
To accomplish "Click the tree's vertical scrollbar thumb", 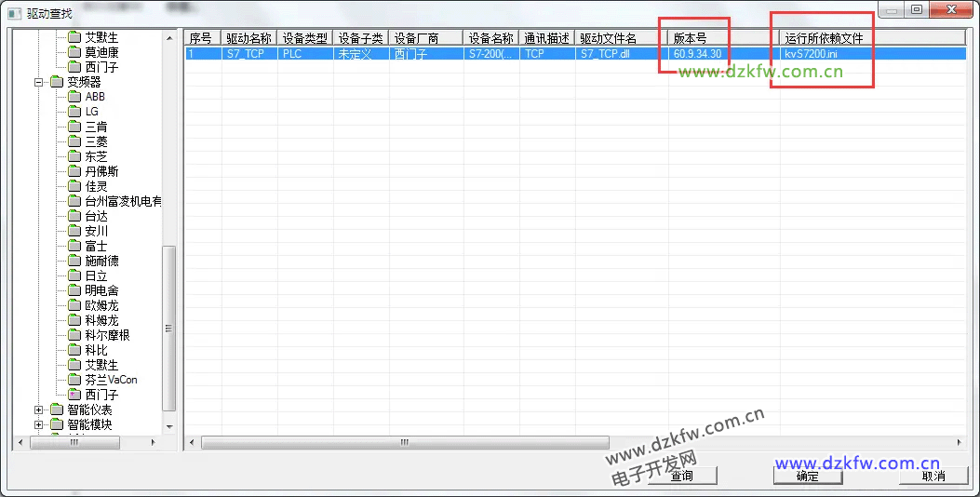I will (169, 329).
